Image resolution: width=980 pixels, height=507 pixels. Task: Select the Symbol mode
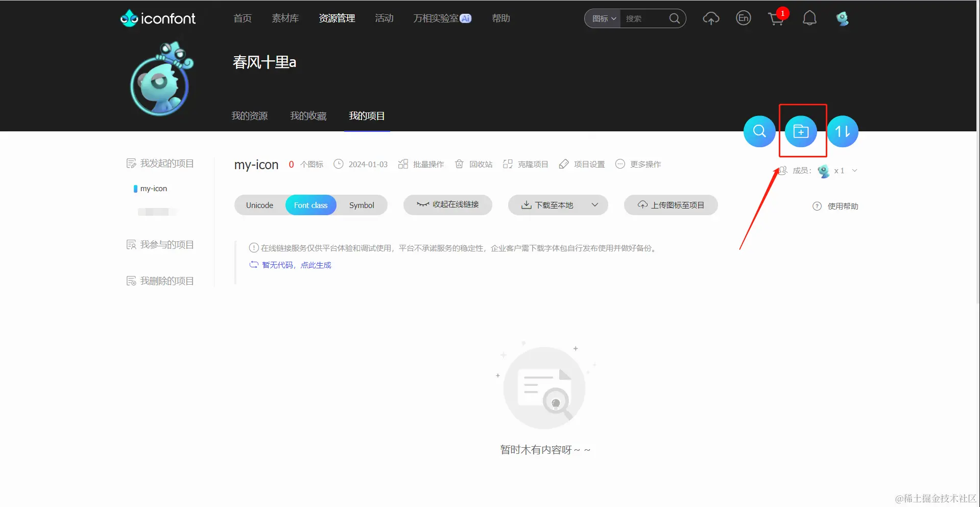362,205
